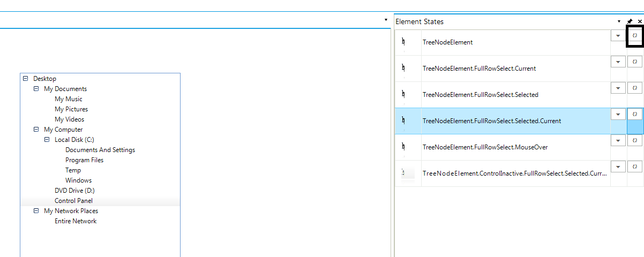Click code icon for FullRowSelect.Current state

click(x=635, y=61)
